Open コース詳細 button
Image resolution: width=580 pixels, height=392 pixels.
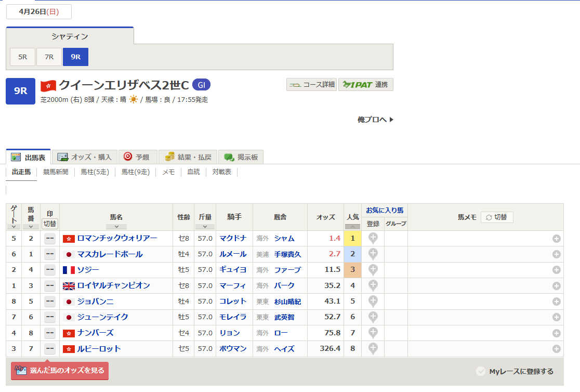pyautogui.click(x=311, y=84)
